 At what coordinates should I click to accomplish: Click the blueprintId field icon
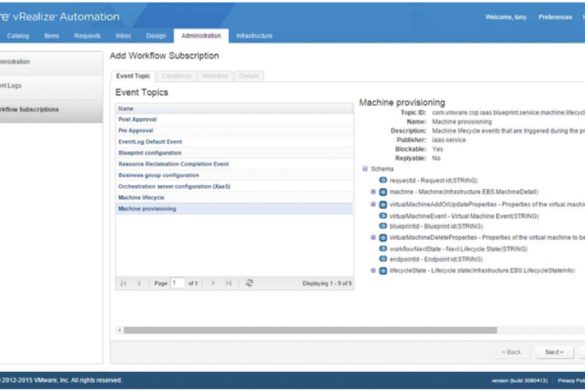pos(383,226)
